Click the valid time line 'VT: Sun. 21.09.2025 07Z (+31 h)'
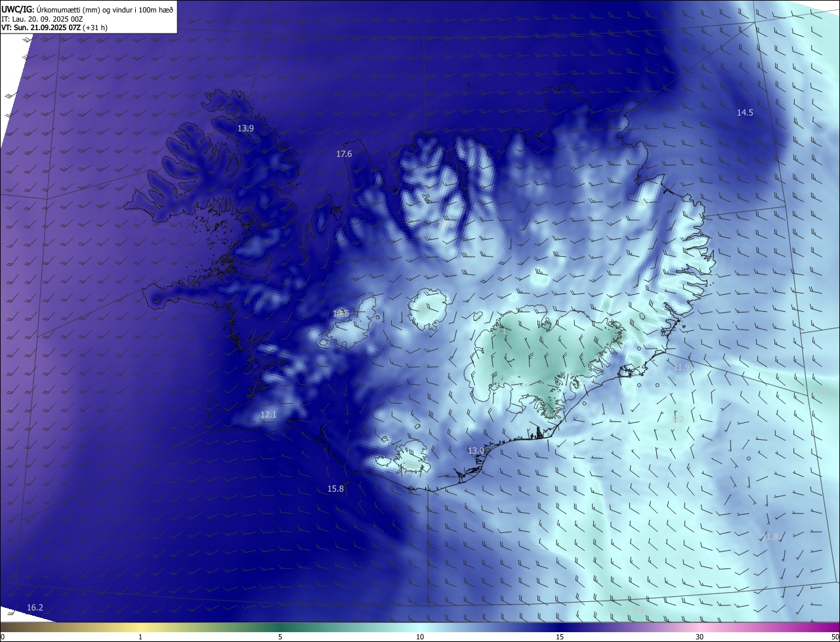Screen dimensions: 840x642 tap(54, 28)
